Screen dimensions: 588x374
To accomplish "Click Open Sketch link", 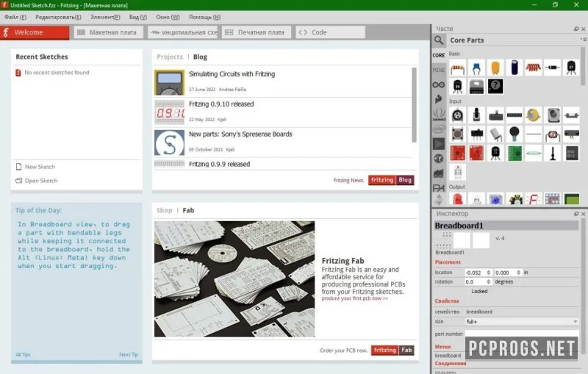I will click(36, 181).
